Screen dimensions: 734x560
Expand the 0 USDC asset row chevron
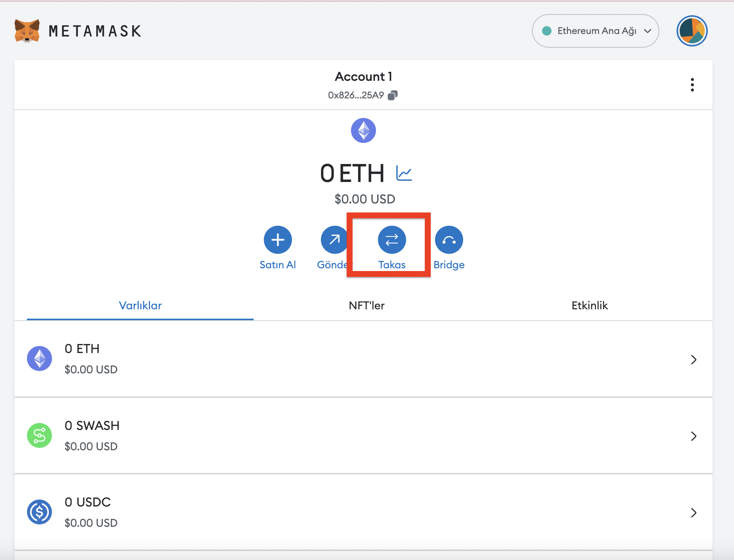tap(694, 513)
